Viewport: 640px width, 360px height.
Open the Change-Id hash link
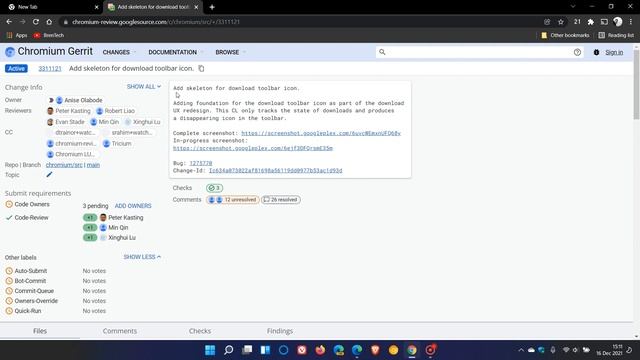tap(276, 171)
